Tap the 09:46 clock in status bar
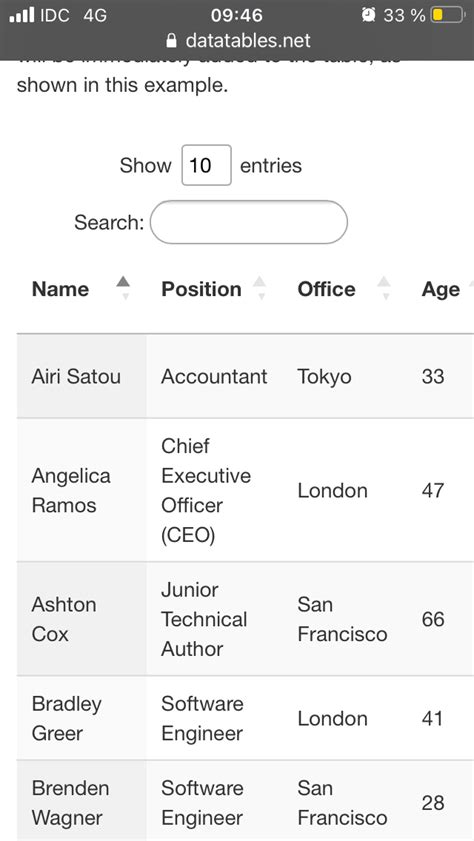474x841 pixels. (x=236, y=14)
